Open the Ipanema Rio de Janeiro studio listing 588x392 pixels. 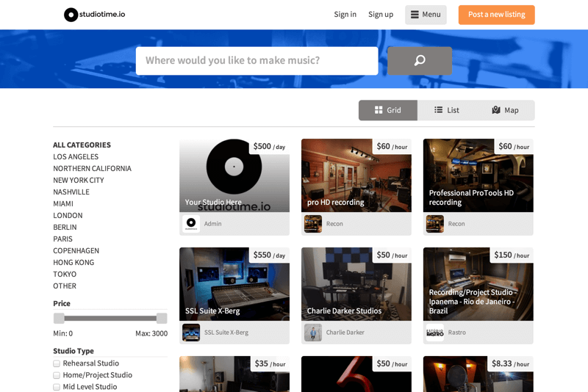(478, 284)
